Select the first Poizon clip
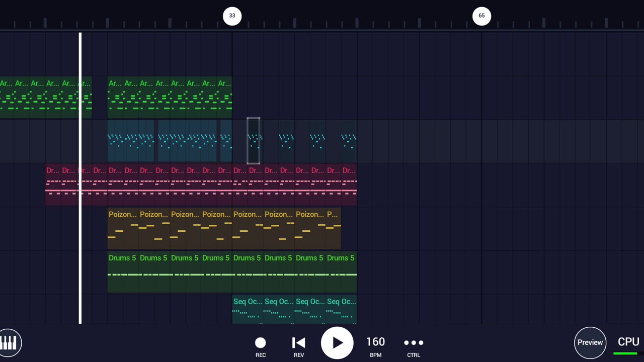This screenshot has height=362, width=644. 123,228
